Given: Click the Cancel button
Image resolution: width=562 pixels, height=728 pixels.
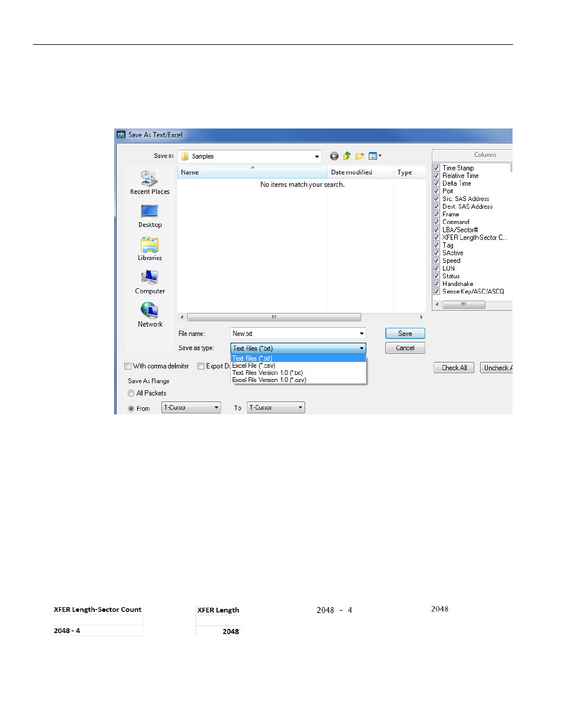Looking at the screenshot, I should tap(405, 348).
